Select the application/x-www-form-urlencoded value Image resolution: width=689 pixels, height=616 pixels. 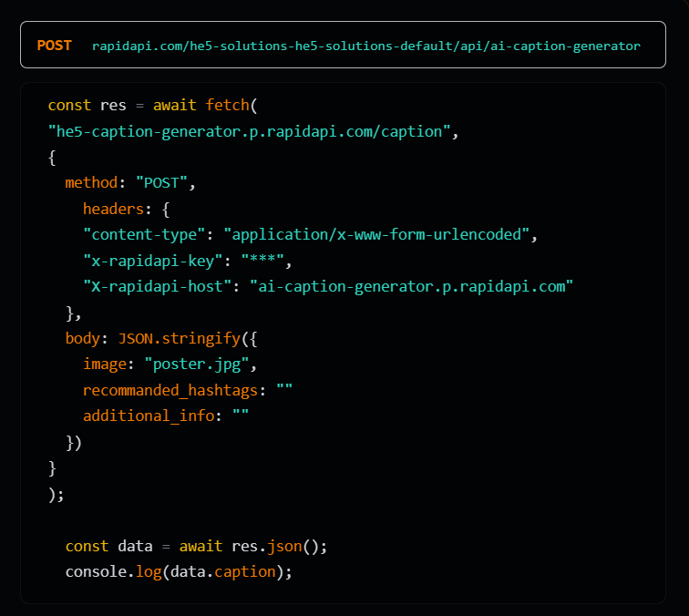coord(376,234)
